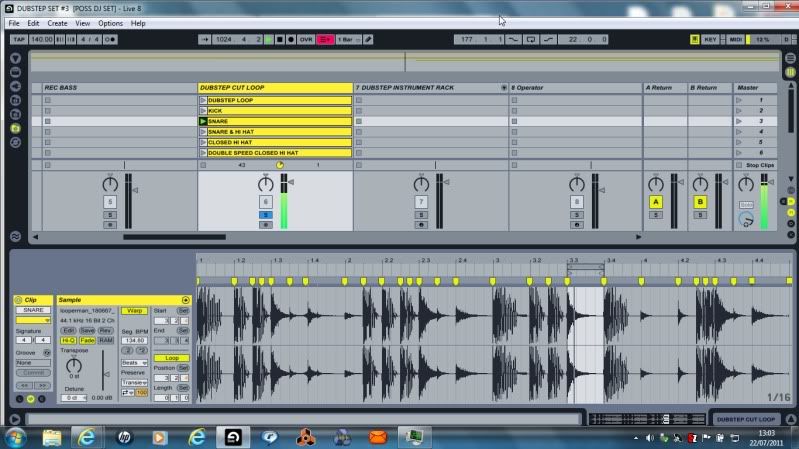This screenshot has height=449, width=799.
Task: Toggle the Warp button in Sample panel
Action: pos(134,311)
